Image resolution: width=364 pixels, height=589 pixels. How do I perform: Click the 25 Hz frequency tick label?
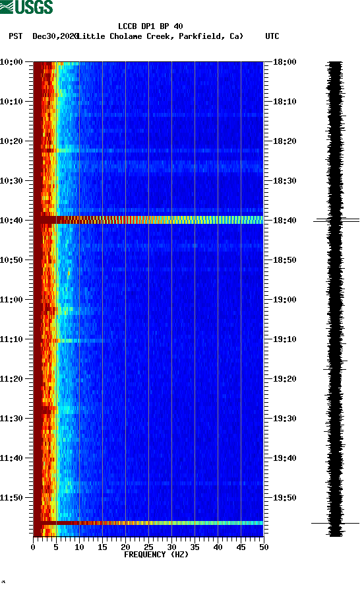click(x=148, y=547)
